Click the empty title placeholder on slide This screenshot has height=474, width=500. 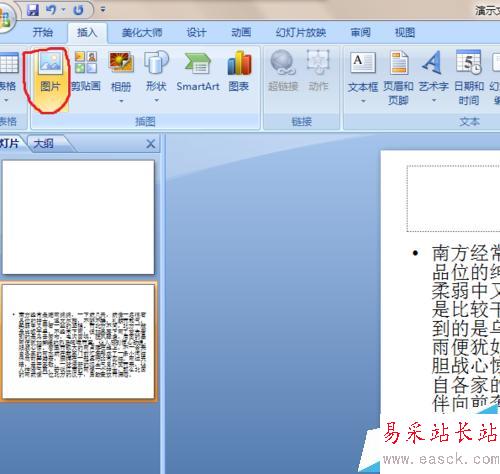[453, 198]
